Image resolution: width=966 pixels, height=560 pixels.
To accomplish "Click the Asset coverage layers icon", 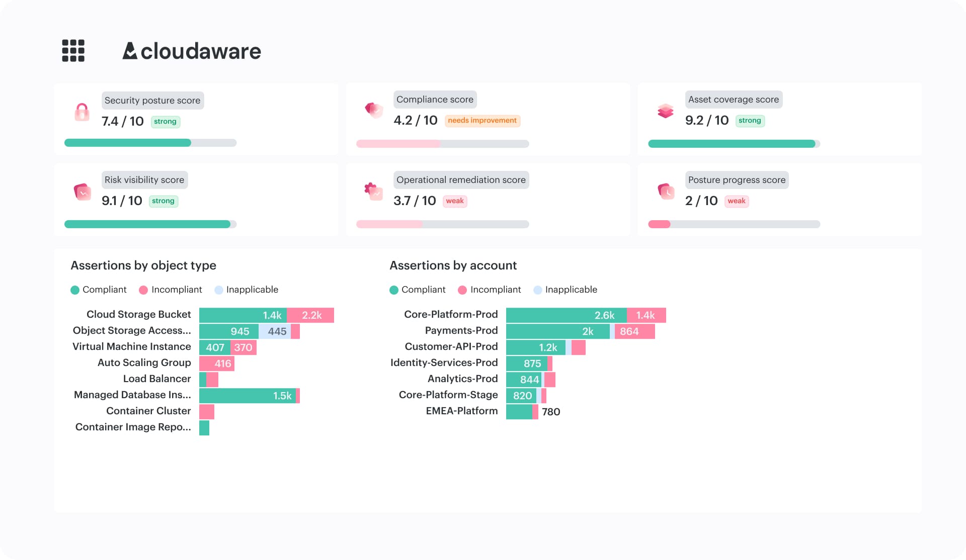I will [666, 112].
